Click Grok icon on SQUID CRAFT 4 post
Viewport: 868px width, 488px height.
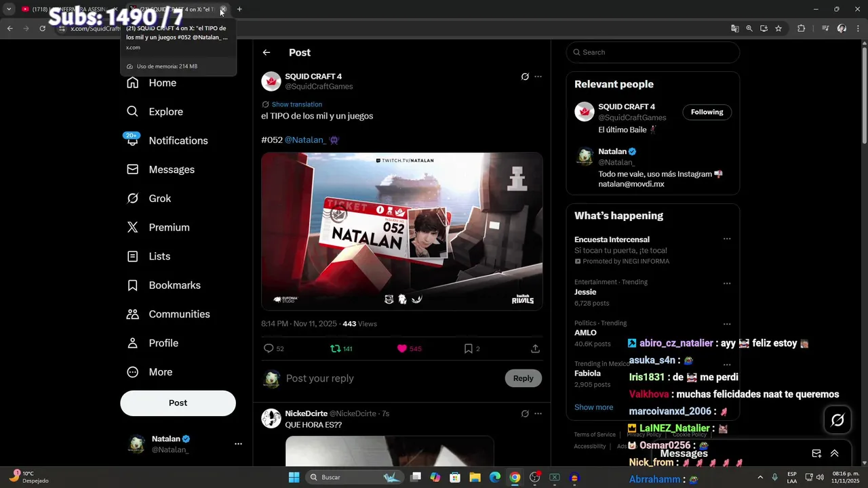[x=525, y=77]
